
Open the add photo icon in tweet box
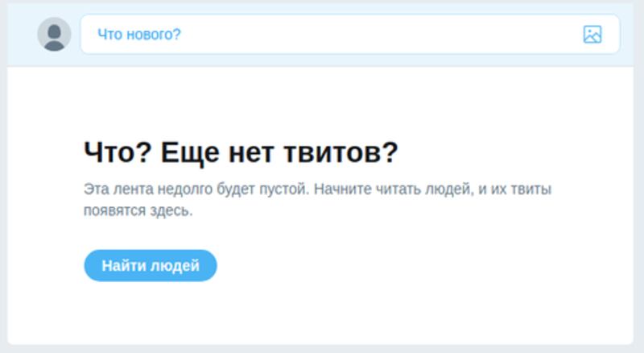coord(592,35)
